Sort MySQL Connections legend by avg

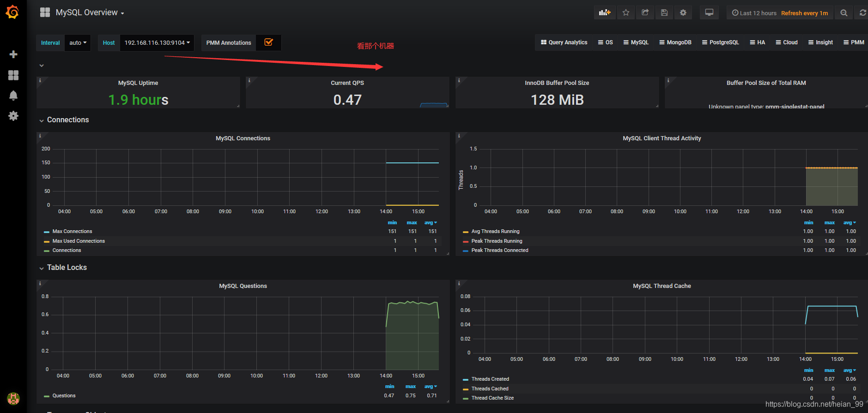click(430, 222)
